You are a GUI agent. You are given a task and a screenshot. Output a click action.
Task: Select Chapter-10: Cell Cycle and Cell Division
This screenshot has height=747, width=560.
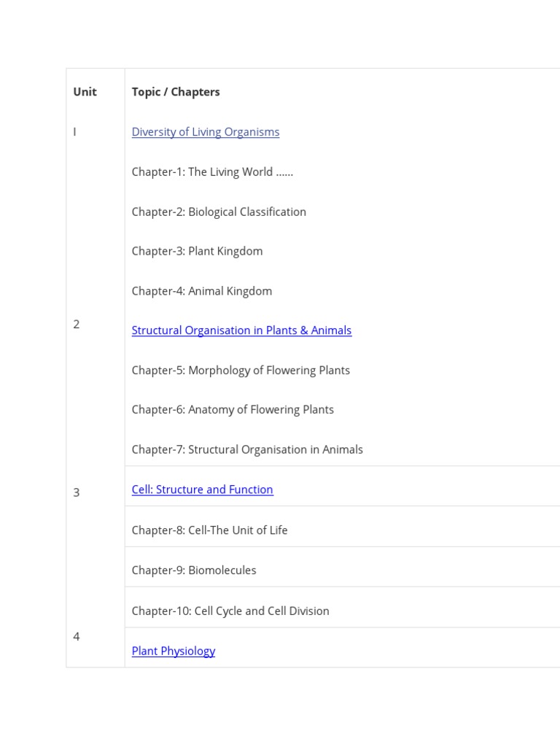pyautogui.click(x=230, y=611)
